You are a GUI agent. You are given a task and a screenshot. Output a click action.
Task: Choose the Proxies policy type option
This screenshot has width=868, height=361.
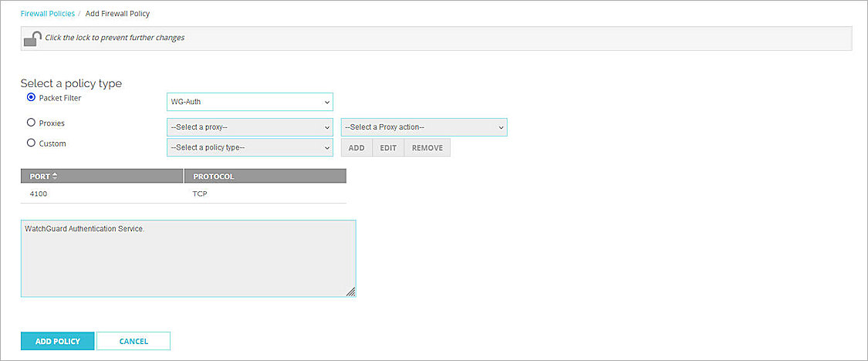coord(31,123)
